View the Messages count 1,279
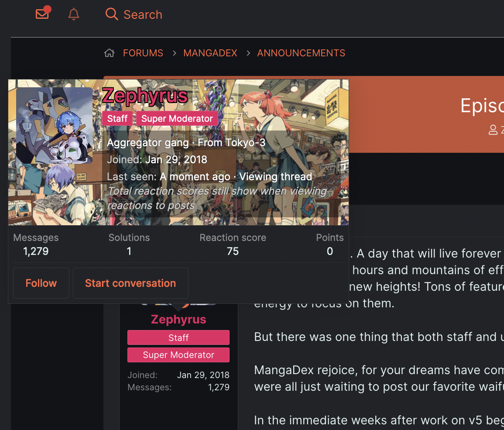Image resolution: width=504 pixels, height=430 pixels. pos(36,251)
